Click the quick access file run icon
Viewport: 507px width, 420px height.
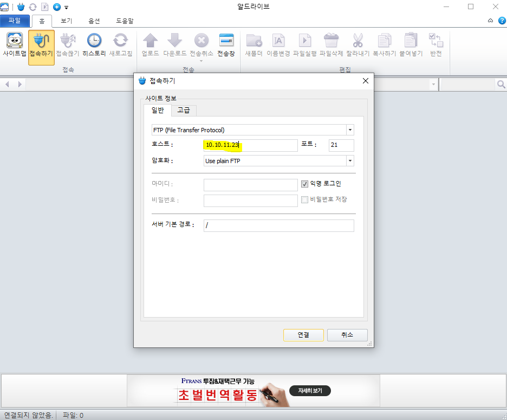tap(44, 7)
